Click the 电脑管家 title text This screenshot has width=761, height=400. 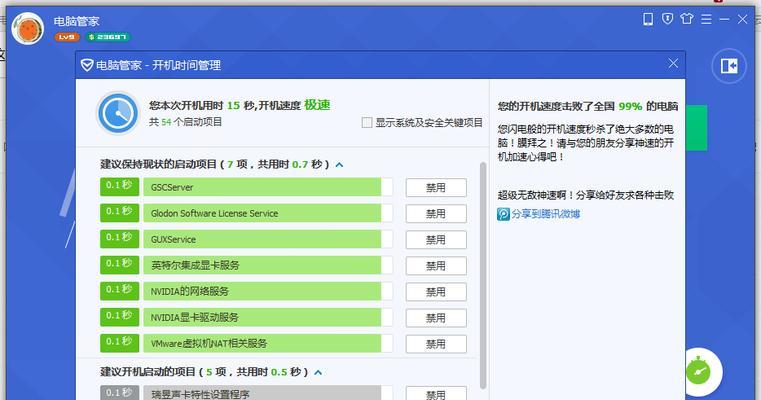tap(76, 21)
